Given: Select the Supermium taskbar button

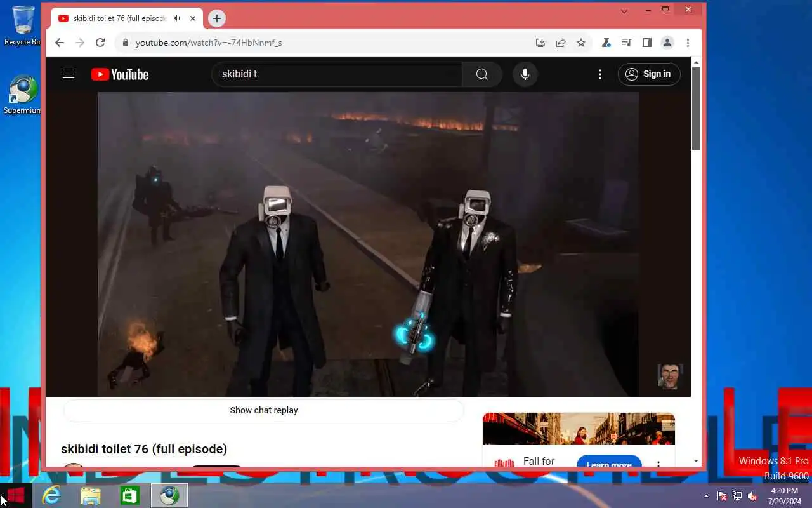Looking at the screenshot, I should (x=169, y=495).
